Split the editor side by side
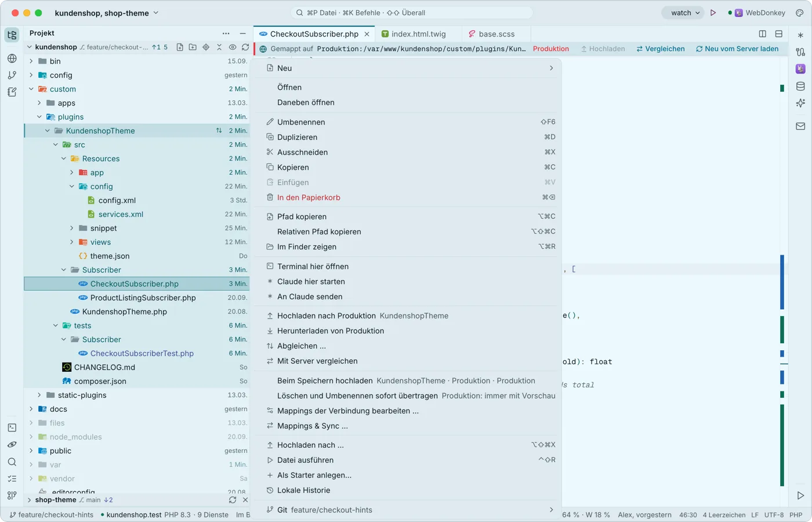Viewport: 812px width, 522px height. coord(763,34)
